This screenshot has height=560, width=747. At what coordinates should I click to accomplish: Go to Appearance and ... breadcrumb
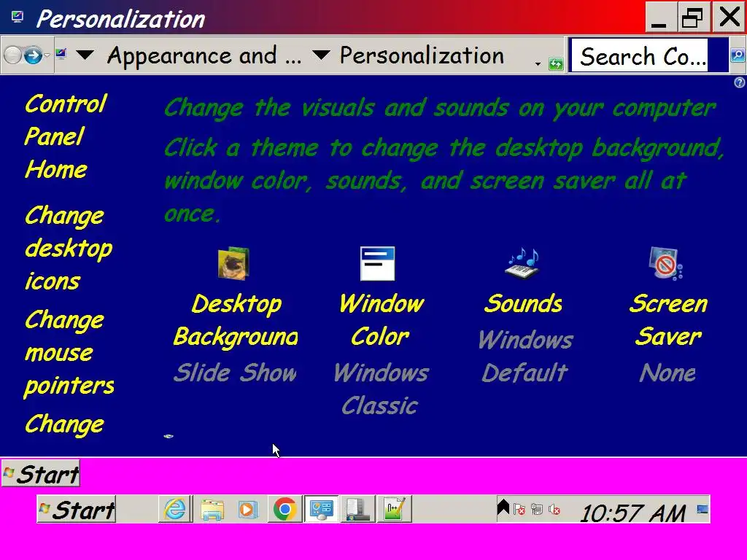click(x=204, y=55)
